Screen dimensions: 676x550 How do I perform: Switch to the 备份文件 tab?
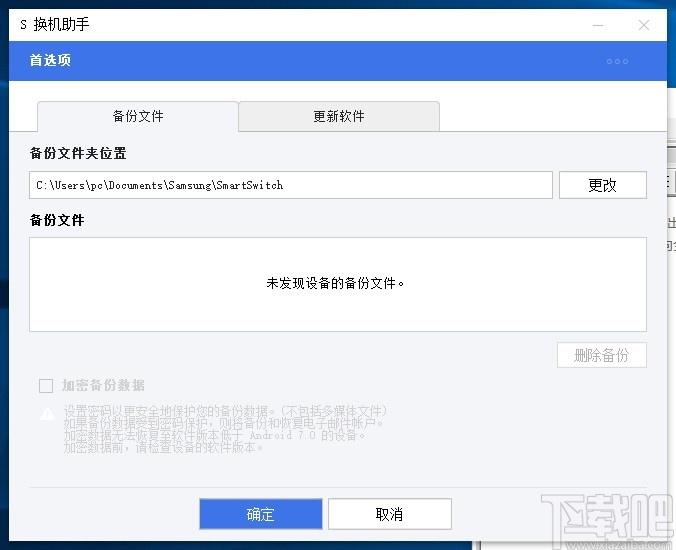click(138, 116)
